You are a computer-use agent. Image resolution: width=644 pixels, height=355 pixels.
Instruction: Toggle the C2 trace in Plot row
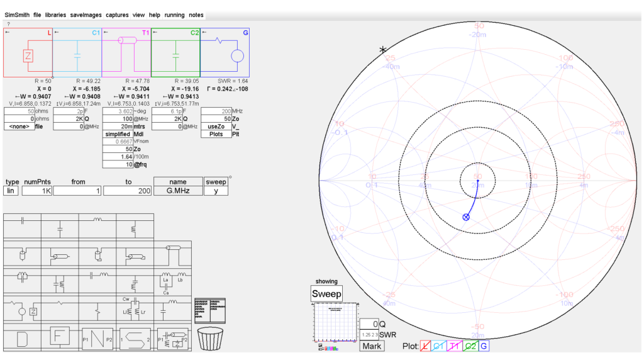point(470,346)
